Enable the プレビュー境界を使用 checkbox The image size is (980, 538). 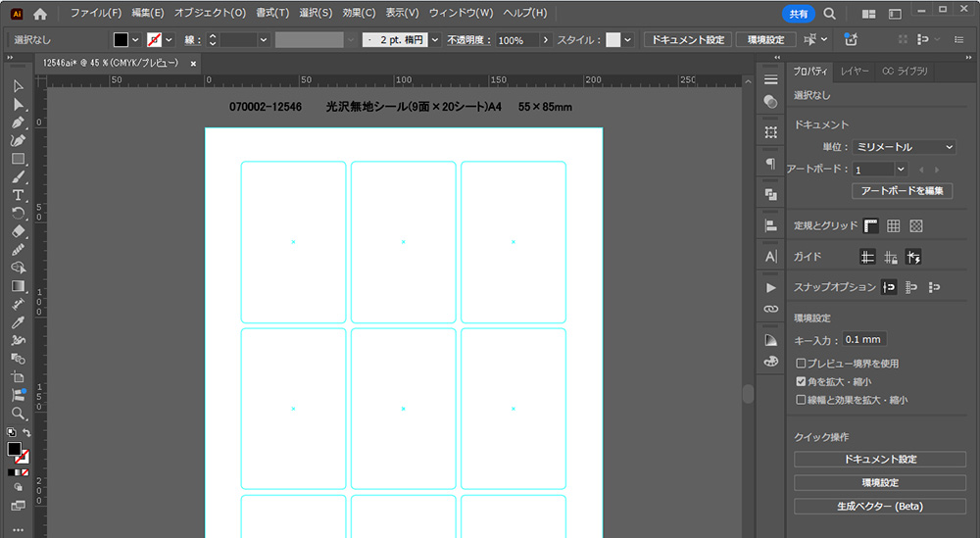coord(801,364)
